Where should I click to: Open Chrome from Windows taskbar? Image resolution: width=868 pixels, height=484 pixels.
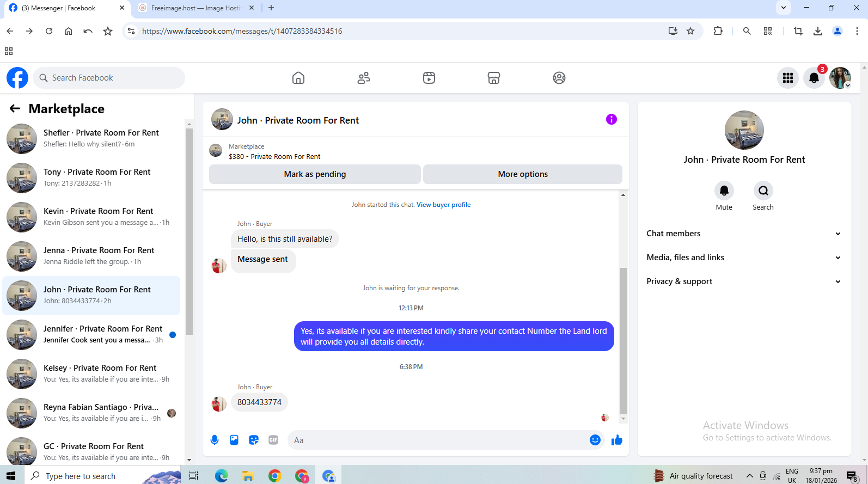275,476
